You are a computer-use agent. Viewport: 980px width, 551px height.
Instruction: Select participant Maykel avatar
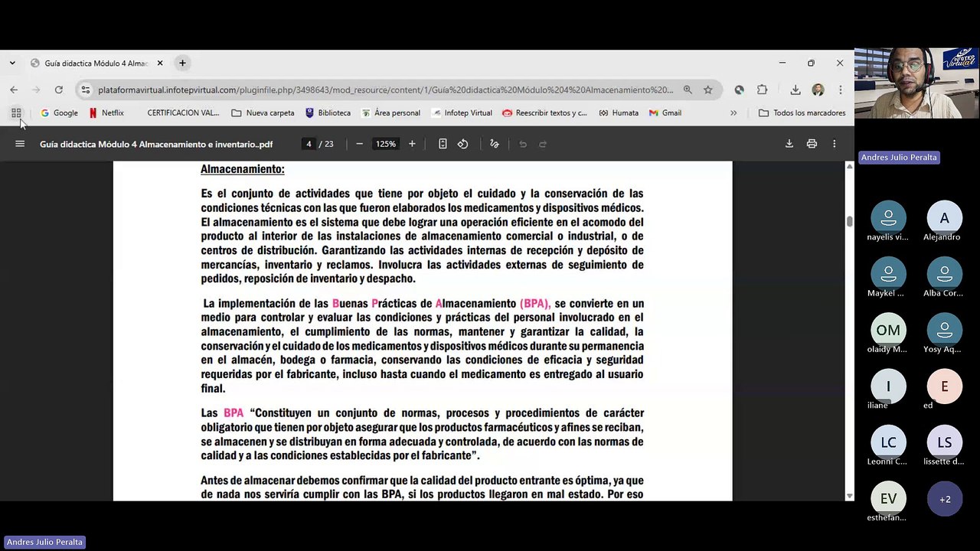pyautogui.click(x=888, y=274)
